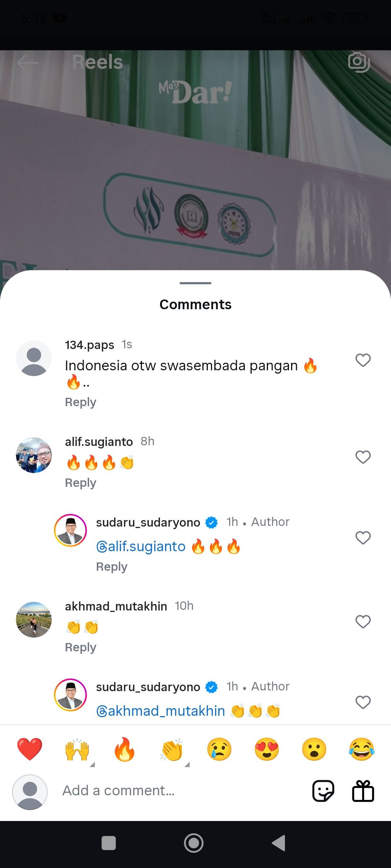Open the gift icon beside comment box
This screenshot has width=391, height=868.
(x=363, y=791)
